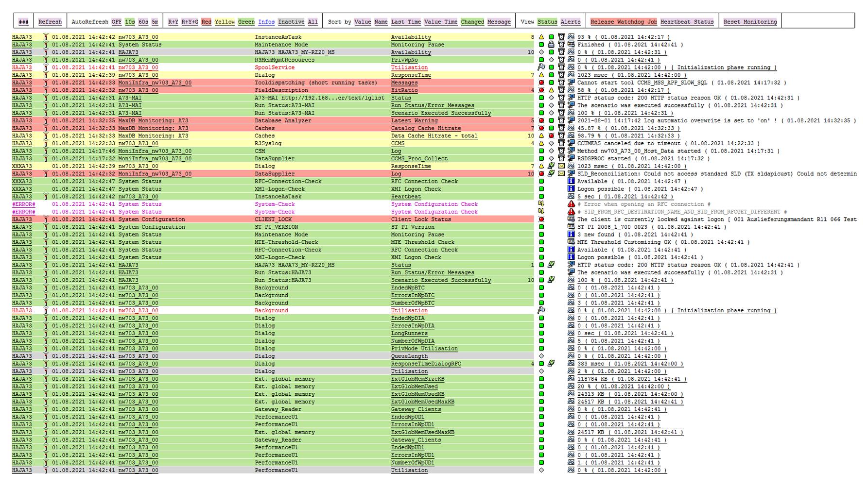The width and height of the screenshot is (868, 488).
Task: Open Catalog Cache Hitrate link
Action: [426, 128]
